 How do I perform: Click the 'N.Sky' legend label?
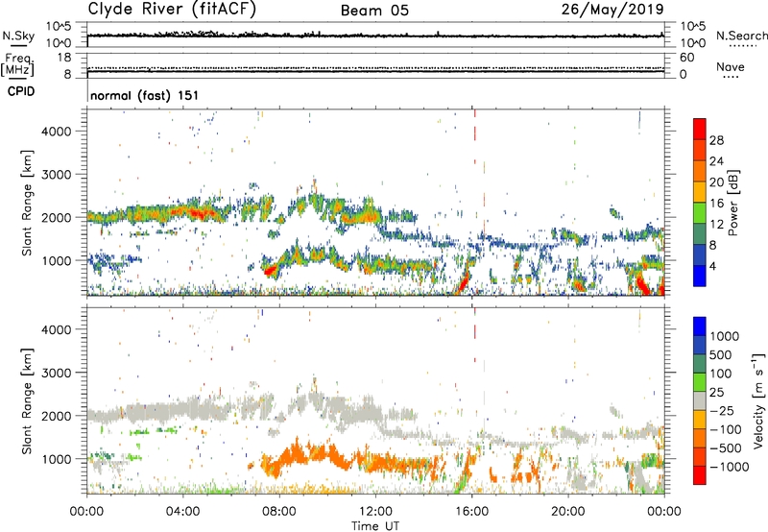coord(18,36)
